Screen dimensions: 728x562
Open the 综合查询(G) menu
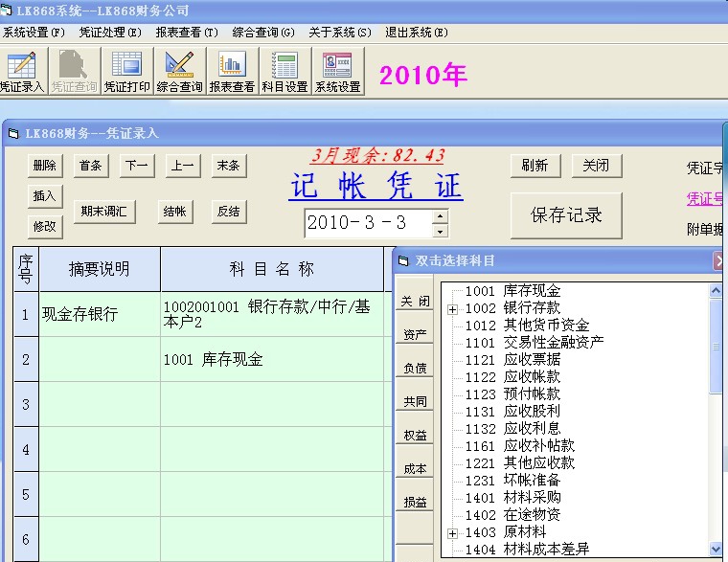[263, 33]
